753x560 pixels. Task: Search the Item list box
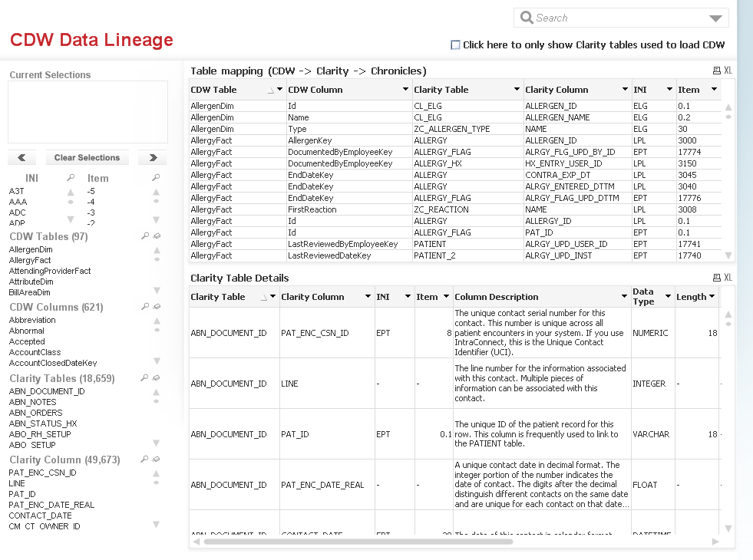click(156, 178)
